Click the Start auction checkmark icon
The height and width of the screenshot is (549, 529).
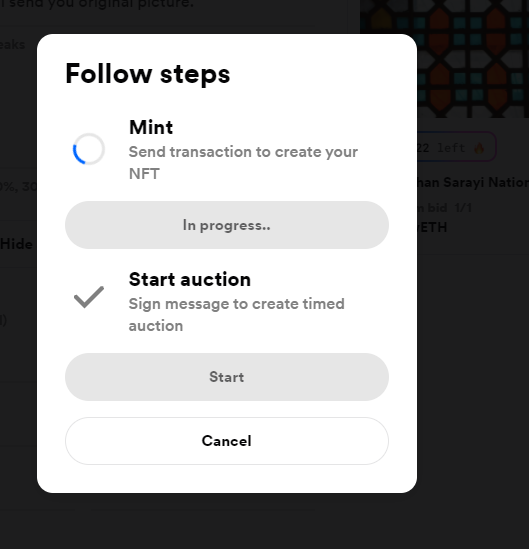coord(89,297)
